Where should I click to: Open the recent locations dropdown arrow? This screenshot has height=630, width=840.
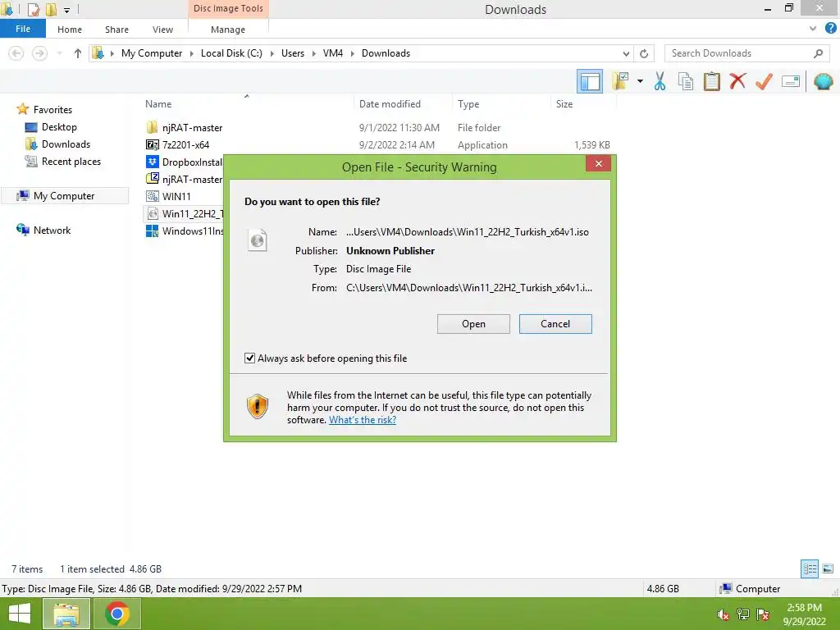point(59,53)
